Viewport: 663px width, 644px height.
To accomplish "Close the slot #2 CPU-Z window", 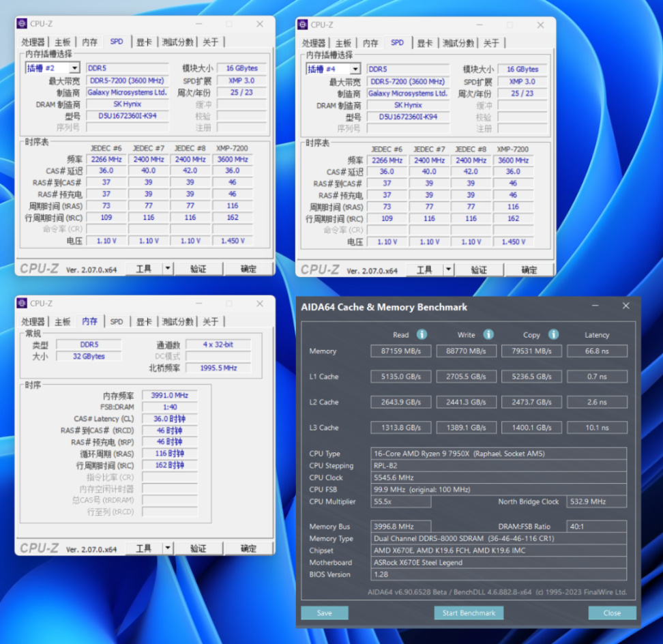I will pos(260,24).
